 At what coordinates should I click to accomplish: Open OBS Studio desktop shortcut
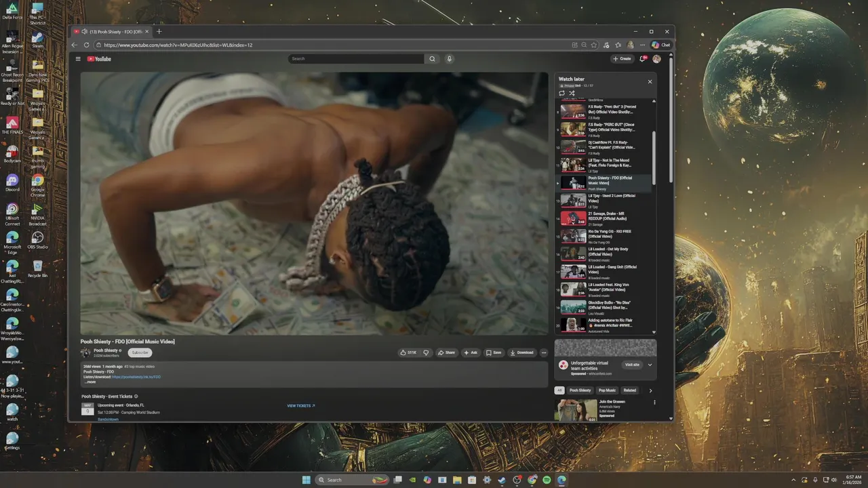coord(37,241)
